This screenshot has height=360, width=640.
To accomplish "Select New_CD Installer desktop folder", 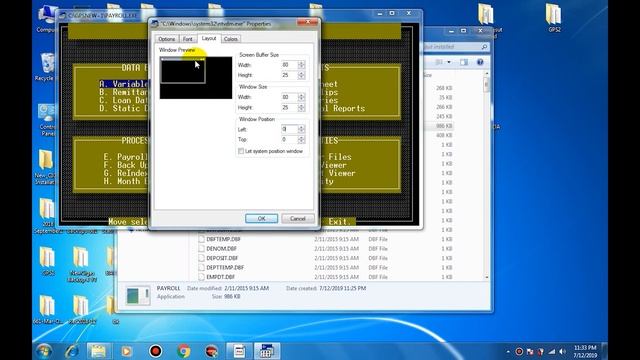I will [45, 167].
